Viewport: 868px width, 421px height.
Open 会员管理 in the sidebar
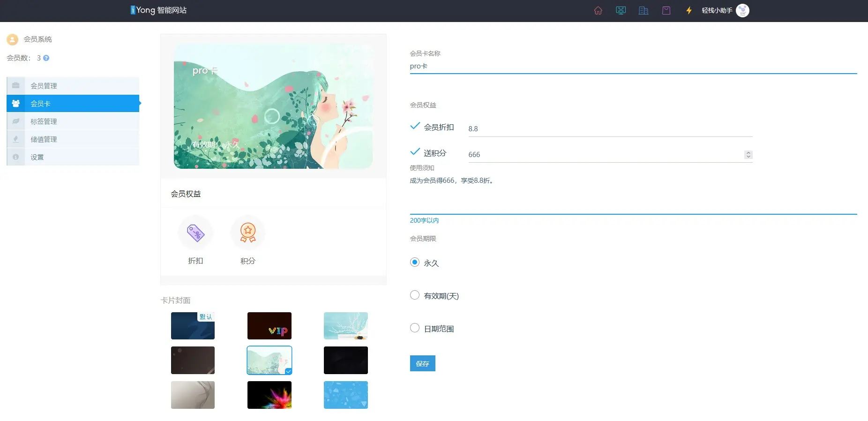44,86
